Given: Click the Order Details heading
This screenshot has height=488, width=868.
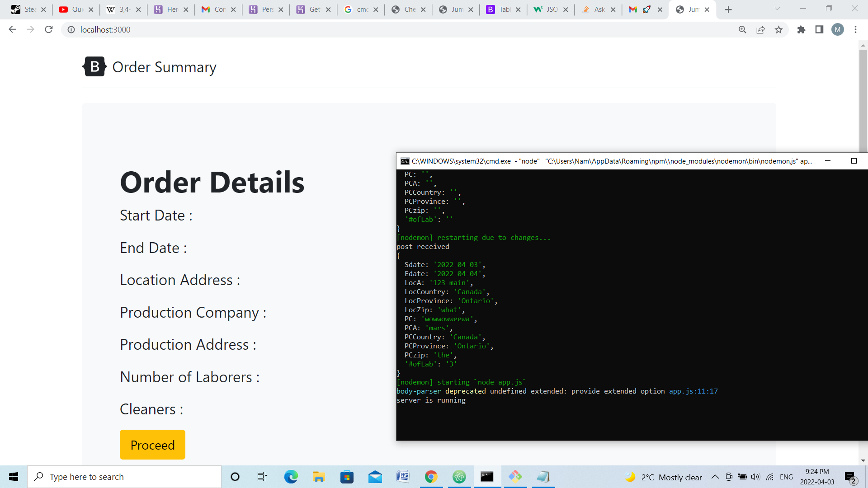Looking at the screenshot, I should click(x=212, y=182).
